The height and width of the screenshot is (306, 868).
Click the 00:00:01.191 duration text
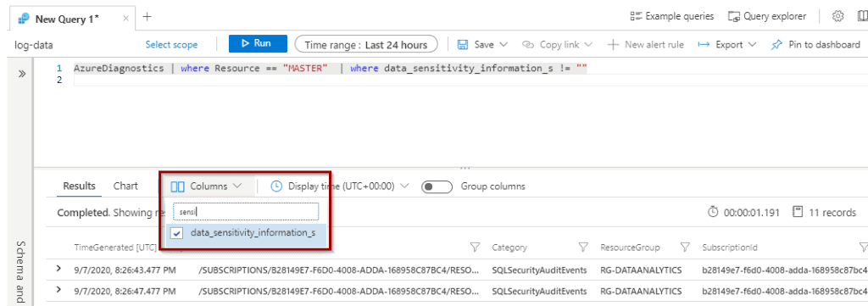pos(751,213)
